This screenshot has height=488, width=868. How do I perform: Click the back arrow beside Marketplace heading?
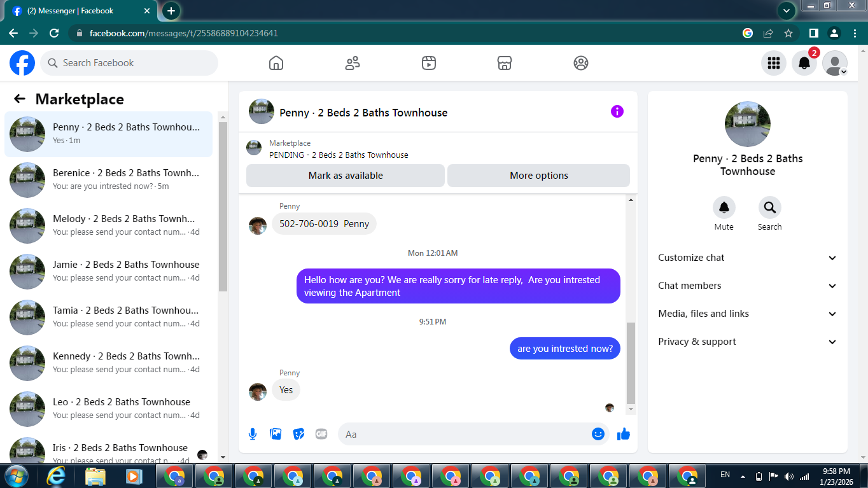point(20,99)
